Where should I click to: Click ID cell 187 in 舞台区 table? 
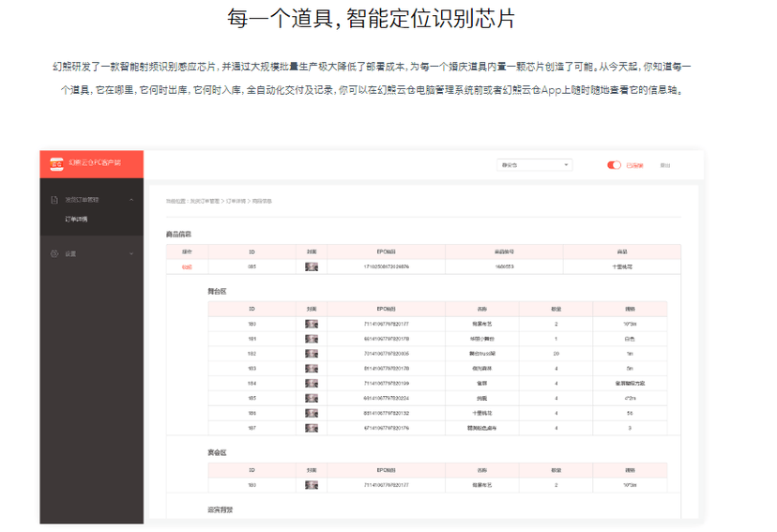(x=251, y=428)
